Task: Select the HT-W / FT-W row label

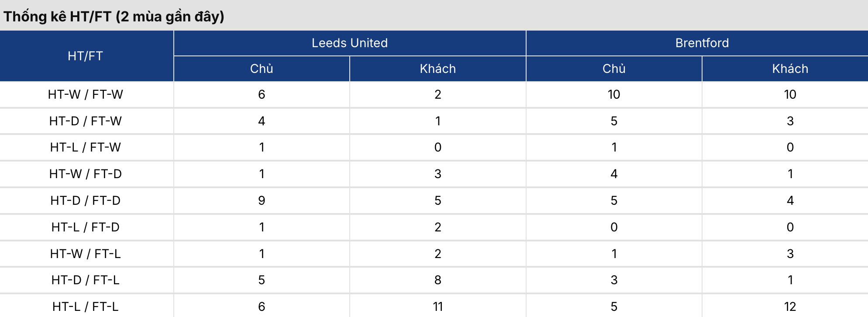Action: [86, 94]
